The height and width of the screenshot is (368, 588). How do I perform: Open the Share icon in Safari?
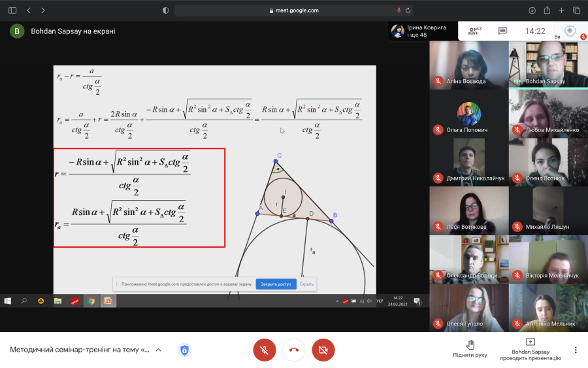click(547, 10)
